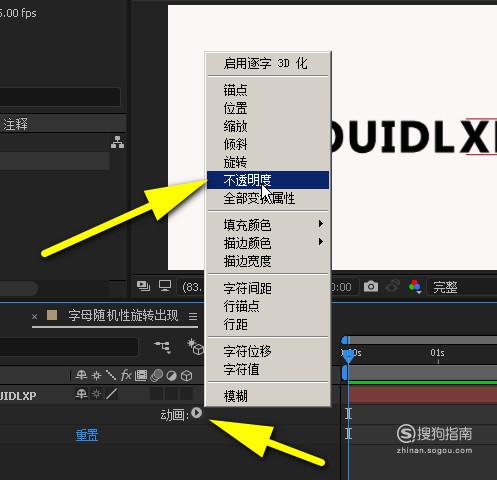The height and width of the screenshot is (480, 497).
Task: Click the shy switch column header icon
Action: (81, 375)
